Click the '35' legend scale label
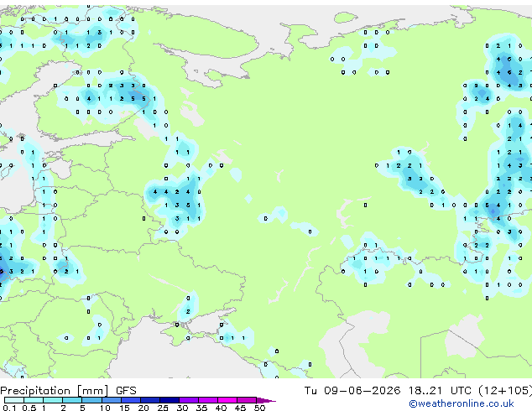532x411 pixels. coord(201,408)
